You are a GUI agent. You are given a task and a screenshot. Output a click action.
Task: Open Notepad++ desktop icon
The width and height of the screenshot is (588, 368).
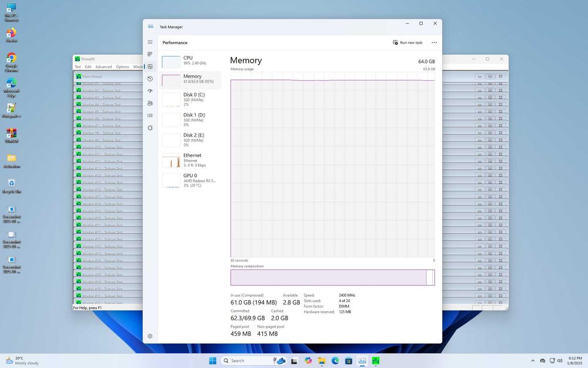11,111
